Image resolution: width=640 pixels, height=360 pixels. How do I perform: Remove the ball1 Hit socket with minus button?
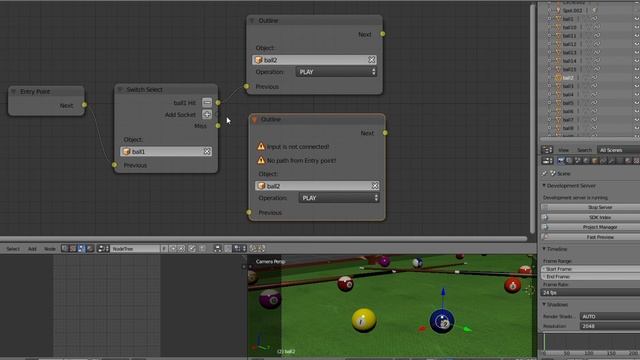click(207, 102)
